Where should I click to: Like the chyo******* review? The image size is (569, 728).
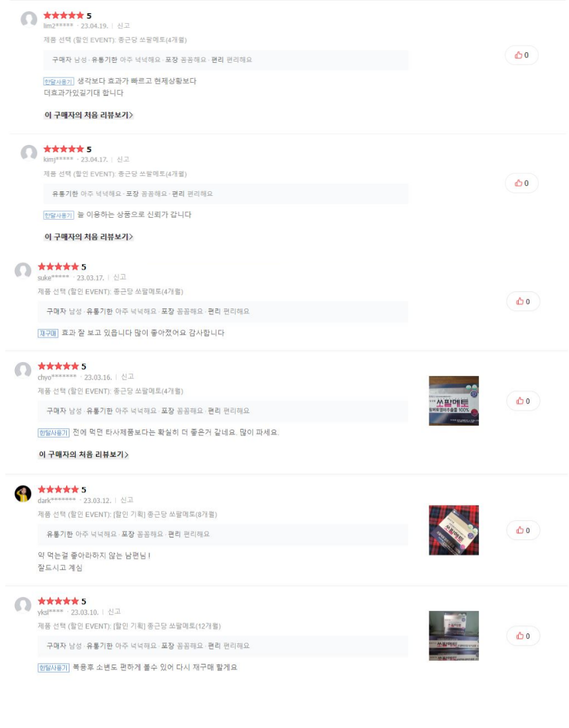point(523,401)
